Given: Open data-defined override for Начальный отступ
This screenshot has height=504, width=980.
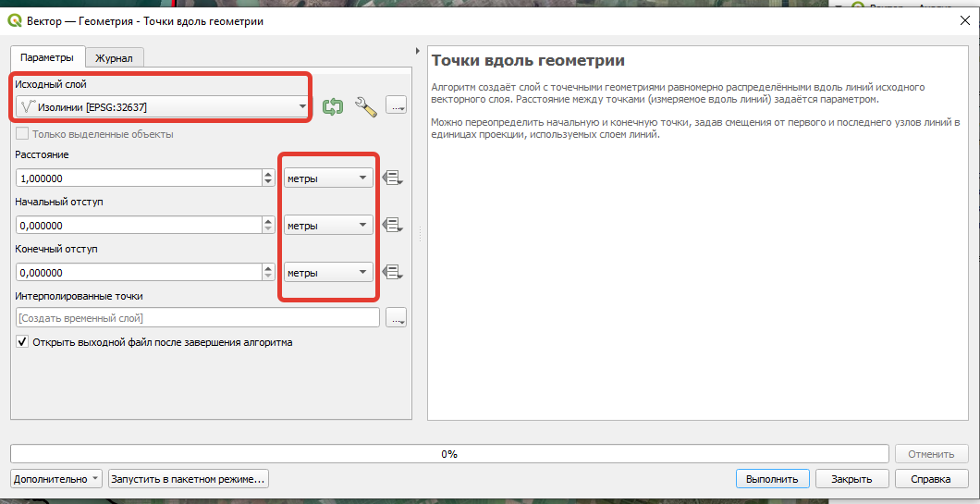Looking at the screenshot, I should point(392,225).
